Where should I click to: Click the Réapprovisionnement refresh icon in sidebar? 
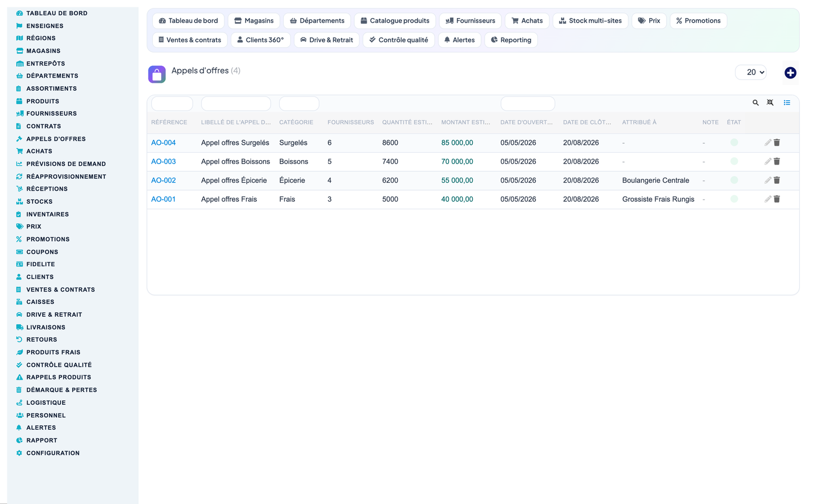pos(19,176)
